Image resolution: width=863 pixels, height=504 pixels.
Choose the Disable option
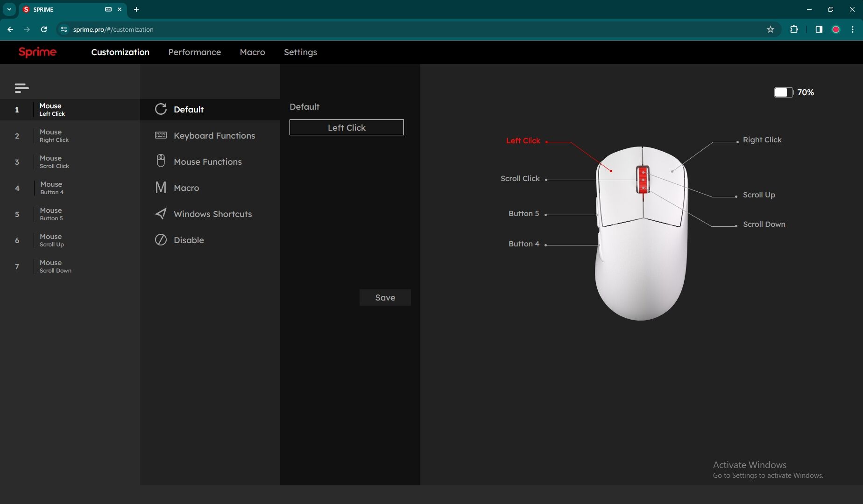pyautogui.click(x=210, y=240)
